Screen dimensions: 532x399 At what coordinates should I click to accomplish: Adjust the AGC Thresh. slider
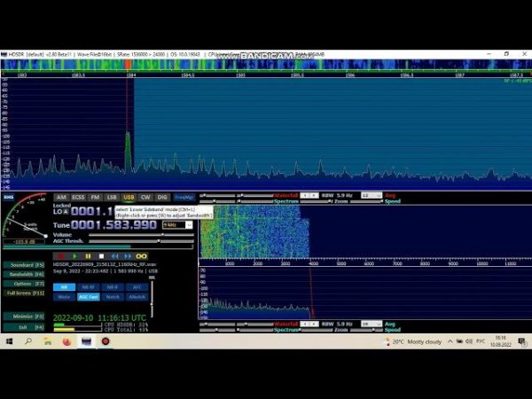[141, 241]
